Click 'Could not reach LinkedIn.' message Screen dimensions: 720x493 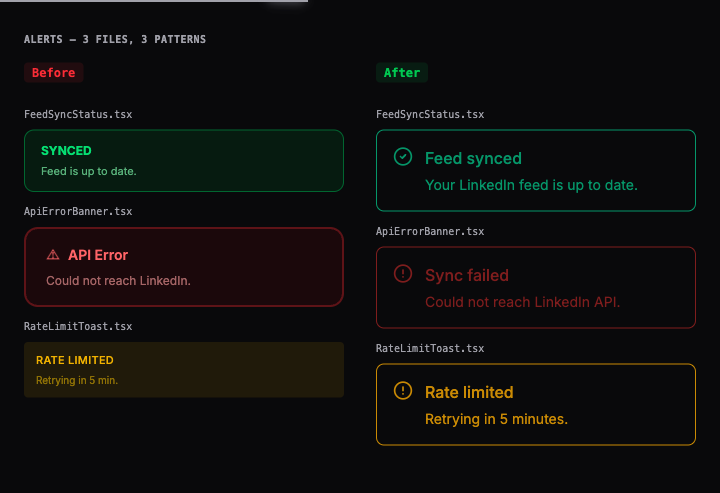pyautogui.click(x=118, y=280)
